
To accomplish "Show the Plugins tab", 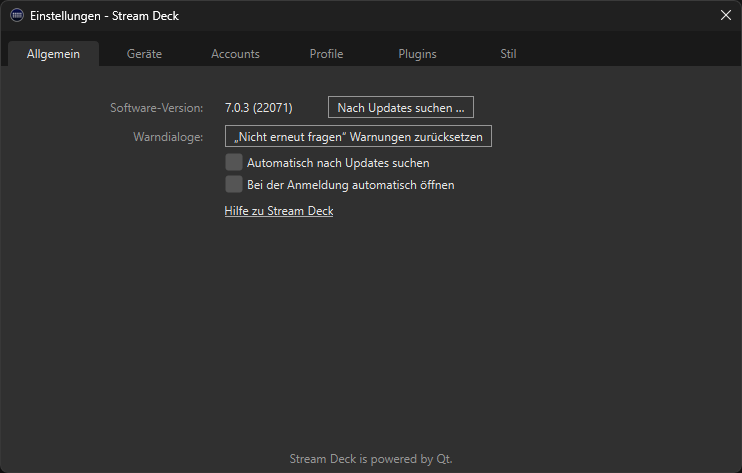I will coord(417,54).
